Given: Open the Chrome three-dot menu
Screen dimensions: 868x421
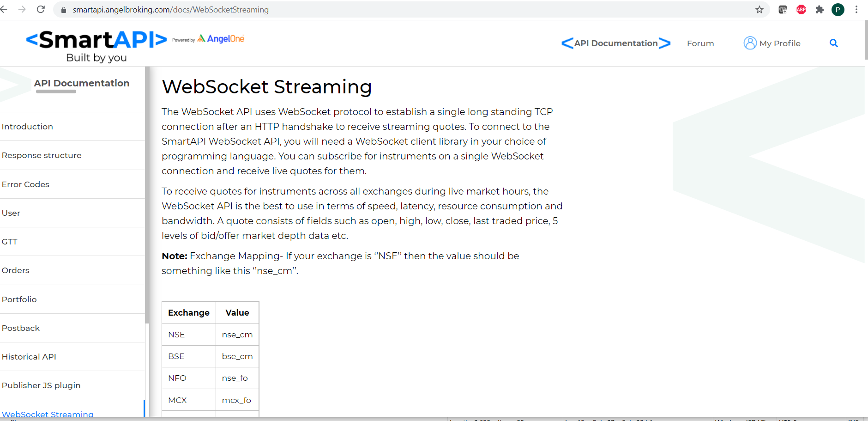Looking at the screenshot, I should [x=856, y=9].
